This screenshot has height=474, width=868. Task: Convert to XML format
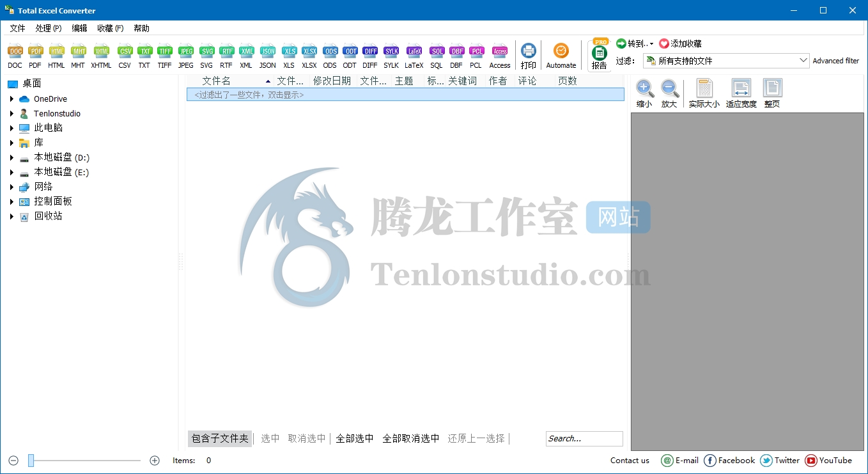point(246,56)
